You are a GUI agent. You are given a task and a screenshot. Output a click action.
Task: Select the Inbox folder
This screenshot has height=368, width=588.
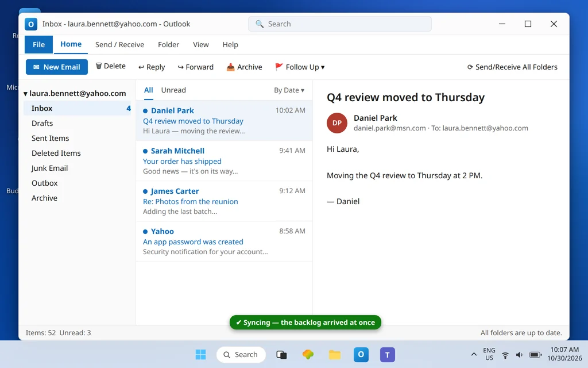78,108
